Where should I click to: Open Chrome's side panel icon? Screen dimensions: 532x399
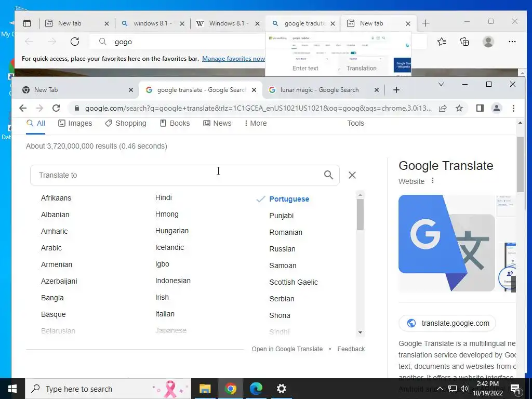(480, 108)
